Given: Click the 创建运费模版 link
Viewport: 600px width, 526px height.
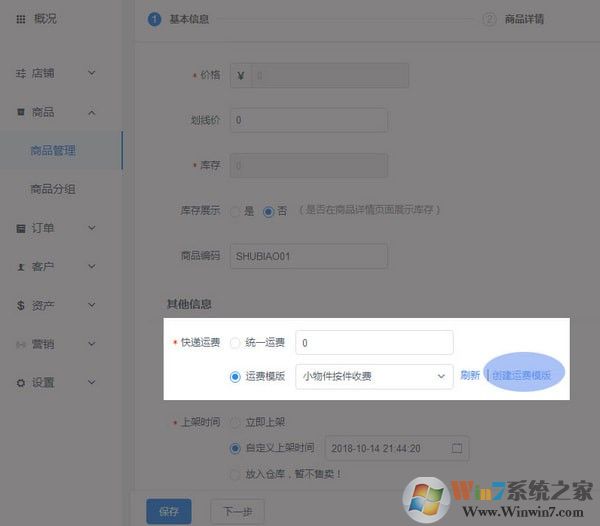Looking at the screenshot, I should [522, 375].
